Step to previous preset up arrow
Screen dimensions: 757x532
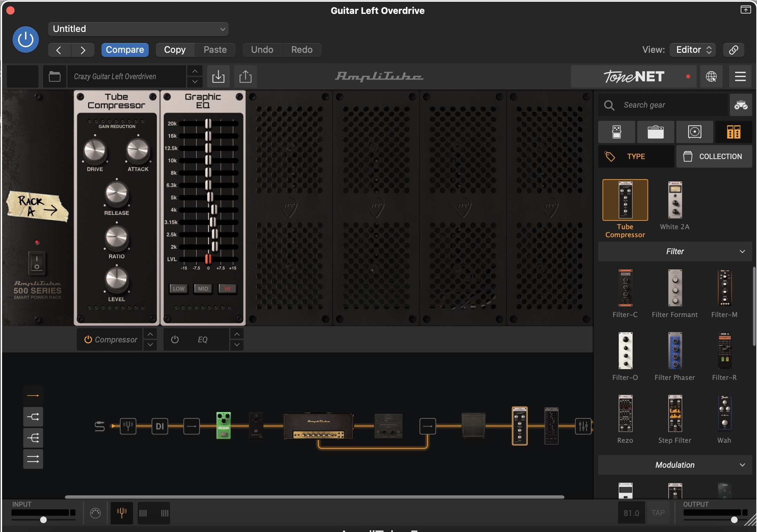(x=195, y=71)
